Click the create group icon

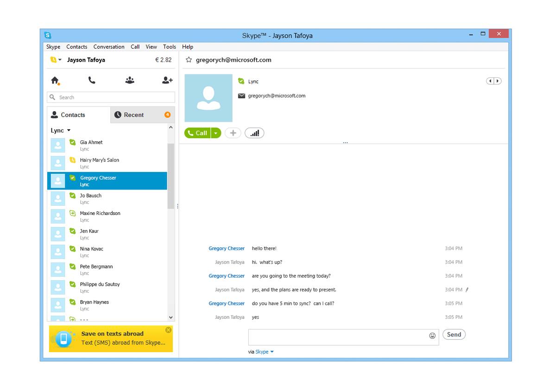[x=130, y=80]
